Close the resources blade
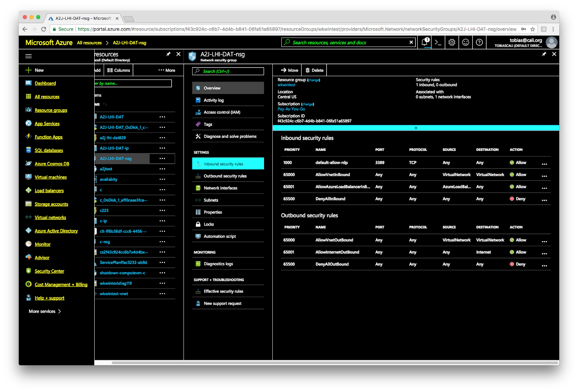Viewport: 578px width, 392px height. pyautogui.click(x=178, y=54)
